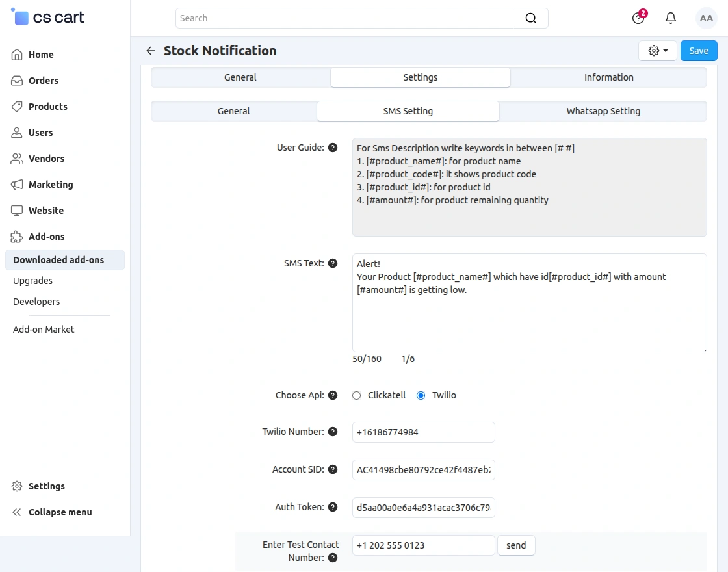Click the Twilio Number input field
The width and height of the screenshot is (728, 572).
423,432
